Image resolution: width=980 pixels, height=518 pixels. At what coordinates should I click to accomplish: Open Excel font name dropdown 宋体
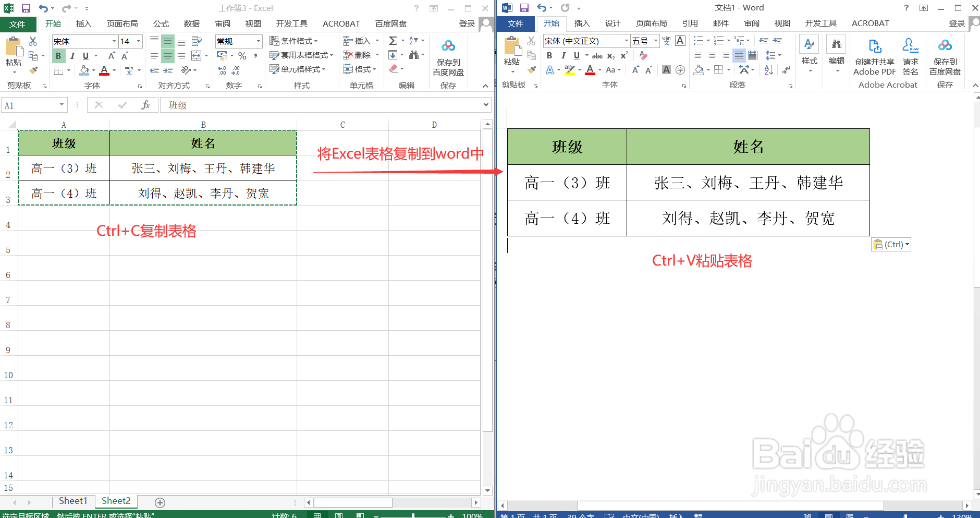coord(114,41)
